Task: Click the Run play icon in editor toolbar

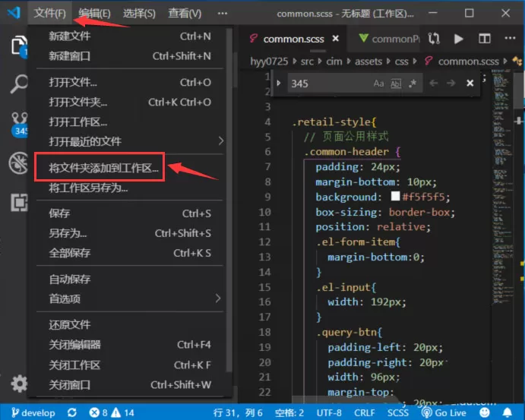Action: coord(458,39)
